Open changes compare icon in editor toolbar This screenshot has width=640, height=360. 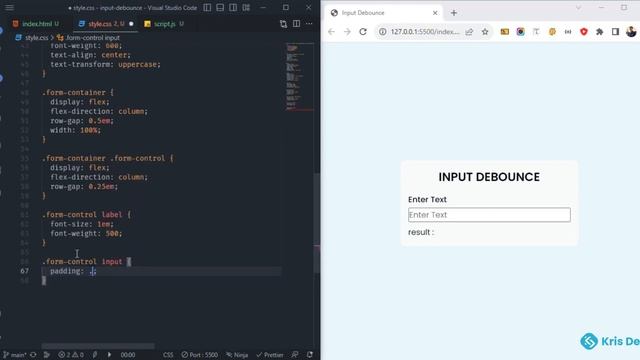pyautogui.click(x=283, y=24)
